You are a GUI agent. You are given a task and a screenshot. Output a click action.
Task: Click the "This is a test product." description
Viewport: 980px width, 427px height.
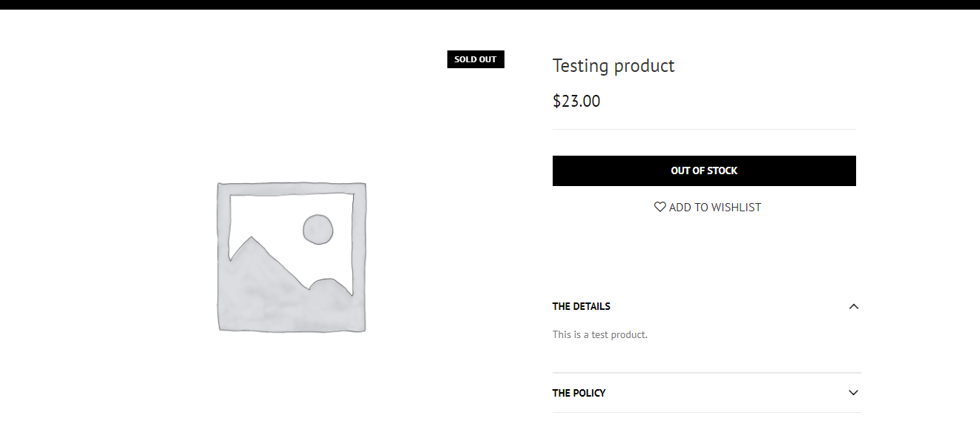599,334
